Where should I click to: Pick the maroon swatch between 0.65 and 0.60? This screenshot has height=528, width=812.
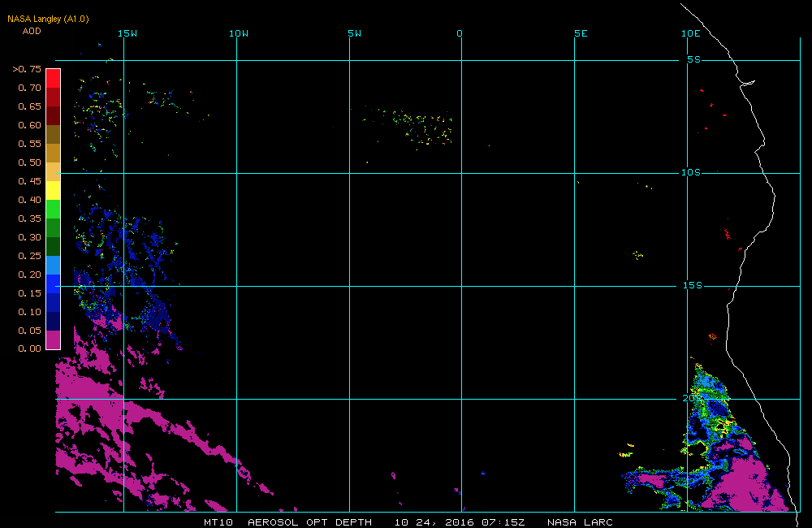[x=54, y=115]
